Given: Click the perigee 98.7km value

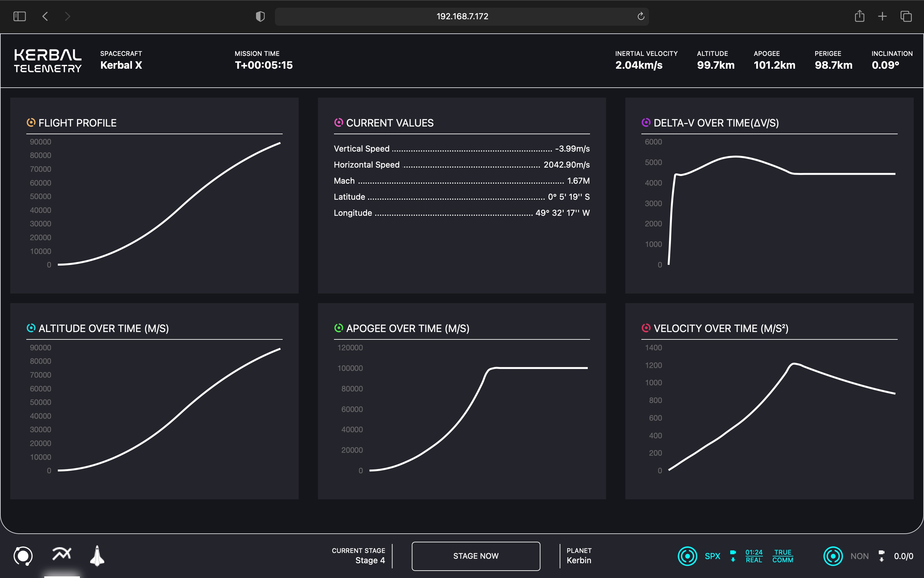Looking at the screenshot, I should pos(834,65).
